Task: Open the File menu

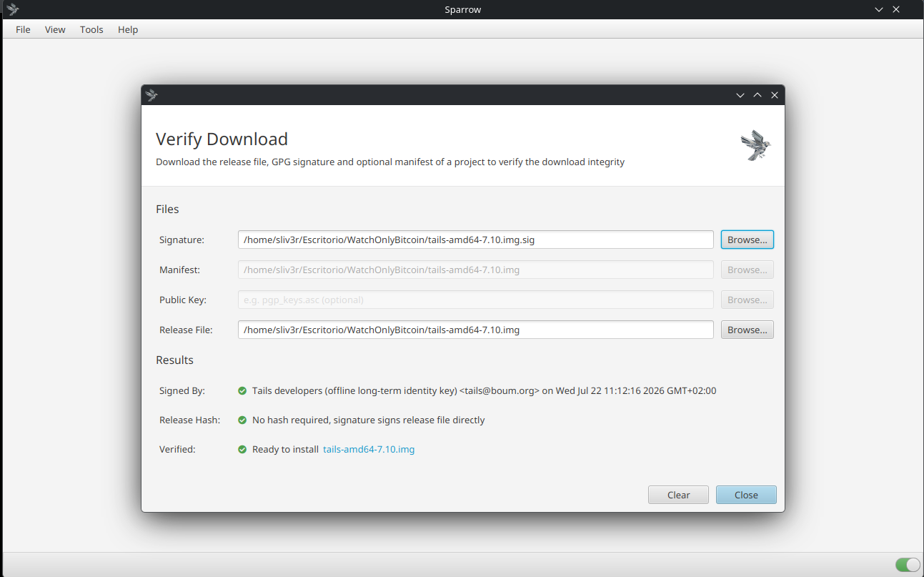Action: [x=23, y=29]
